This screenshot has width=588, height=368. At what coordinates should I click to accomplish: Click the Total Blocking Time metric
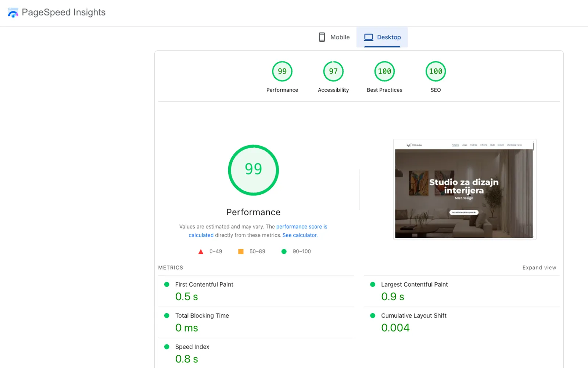coord(202,316)
